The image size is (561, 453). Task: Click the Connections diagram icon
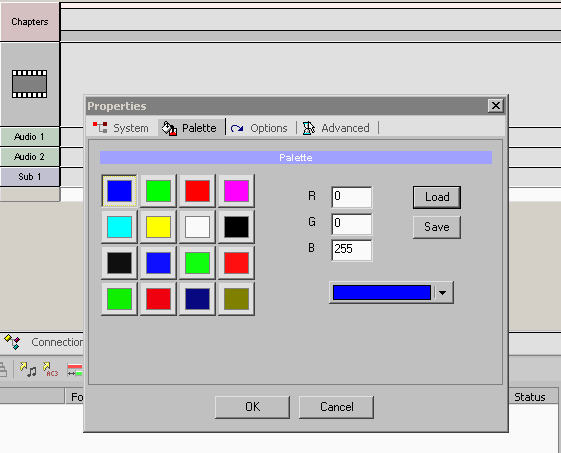12,342
